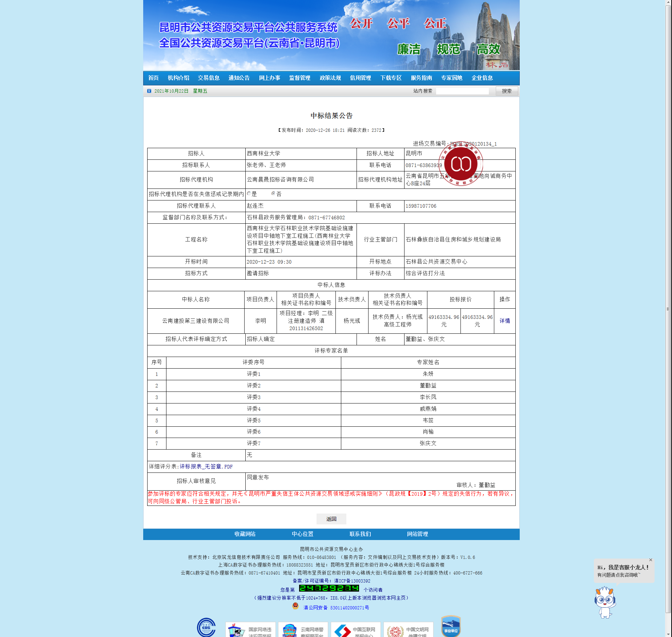This screenshot has width=672, height=637.
Task: Open the 滇公网安备 53011402000271号 link
Action: [x=336, y=608]
